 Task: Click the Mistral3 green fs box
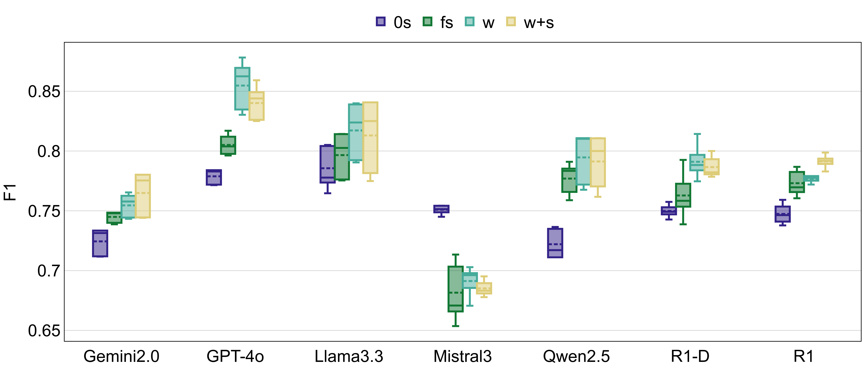pos(456,289)
